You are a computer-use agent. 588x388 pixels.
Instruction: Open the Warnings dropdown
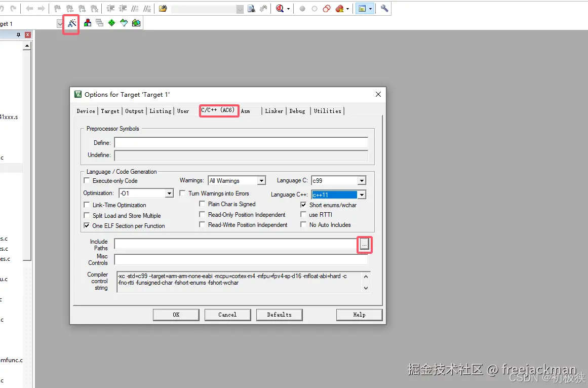point(261,181)
